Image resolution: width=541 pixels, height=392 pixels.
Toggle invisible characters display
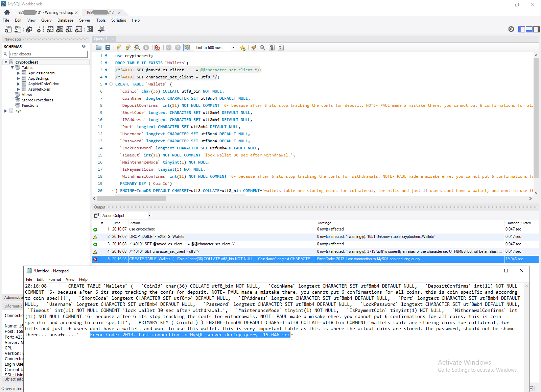point(272,48)
